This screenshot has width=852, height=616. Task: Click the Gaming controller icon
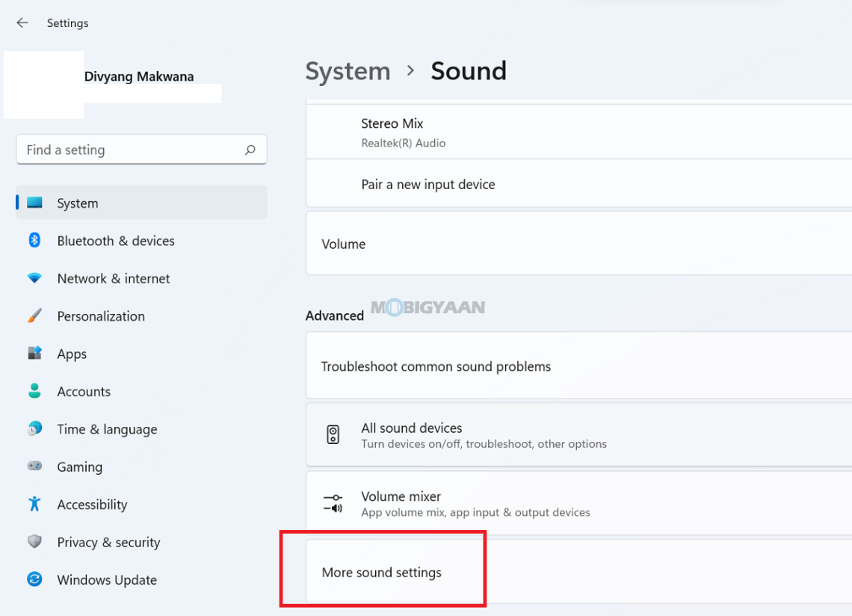35,466
